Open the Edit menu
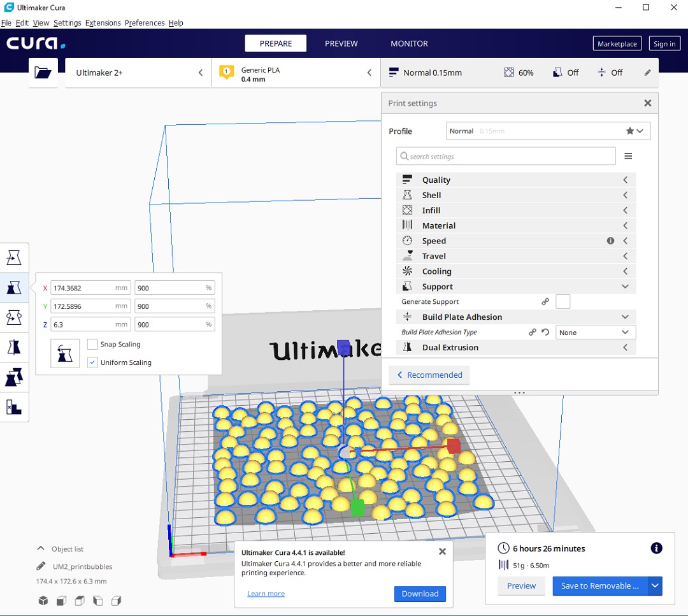 click(22, 23)
